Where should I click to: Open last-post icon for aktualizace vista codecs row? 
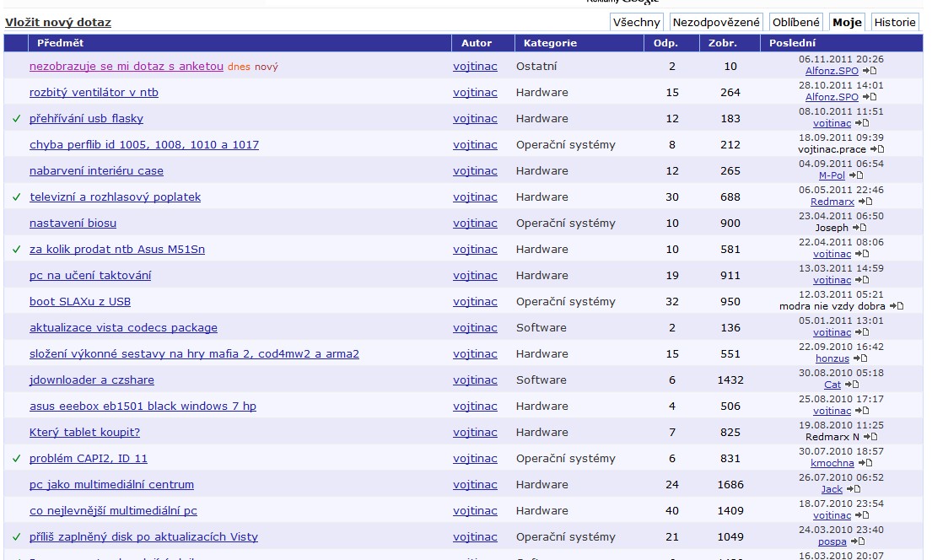coord(863,332)
